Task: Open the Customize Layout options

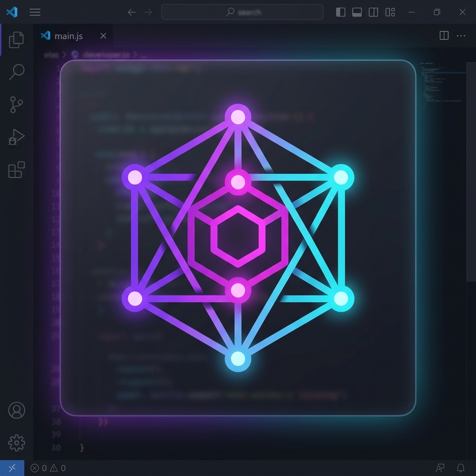Action: 390,13
